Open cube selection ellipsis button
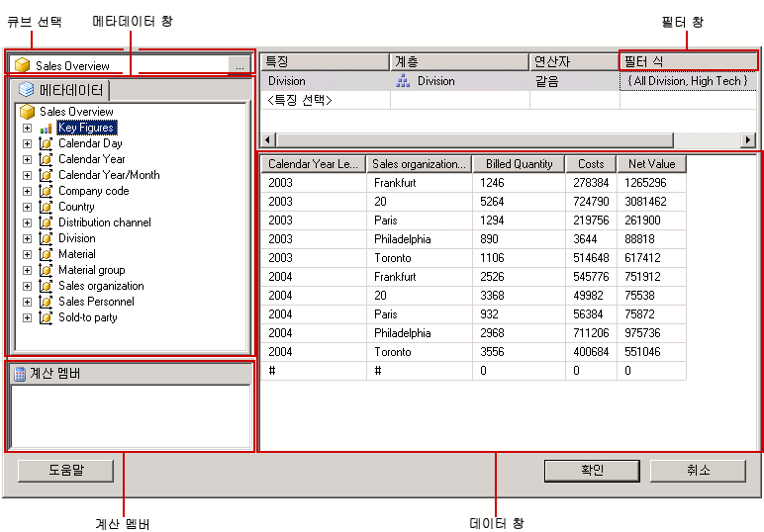Viewport: 764px width, 532px height. [x=239, y=65]
